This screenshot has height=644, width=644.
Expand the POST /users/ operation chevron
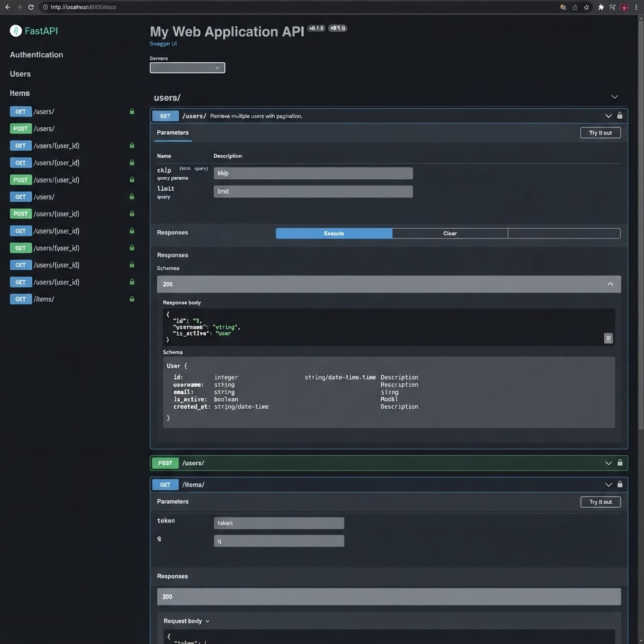coord(608,463)
